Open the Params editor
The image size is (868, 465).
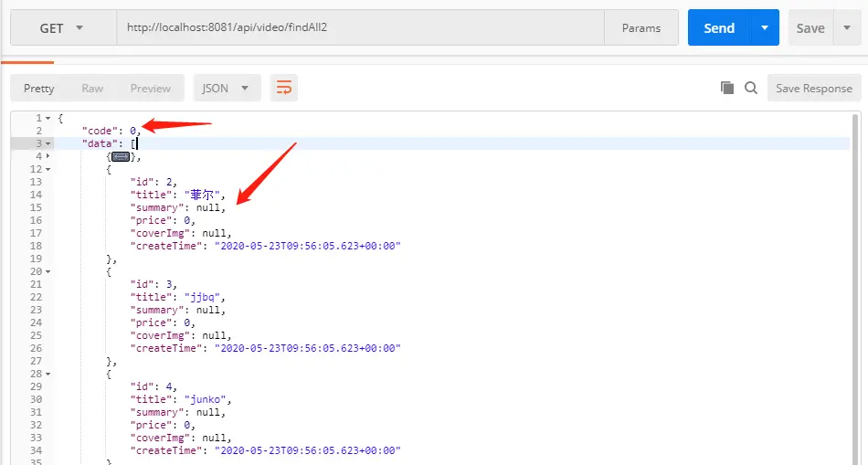641,27
